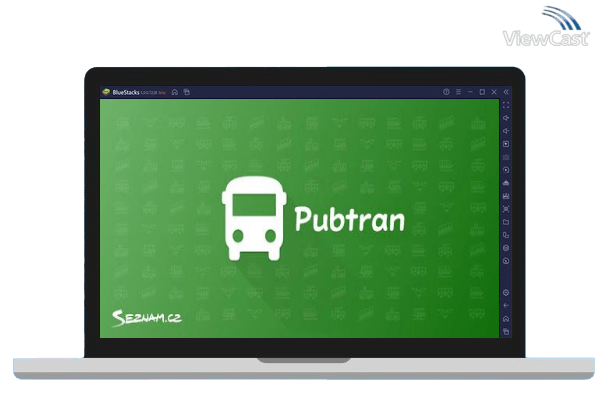The width and height of the screenshot is (602, 414).
Task: Click the eject-shaped sidebar icon
Action: coord(506,183)
